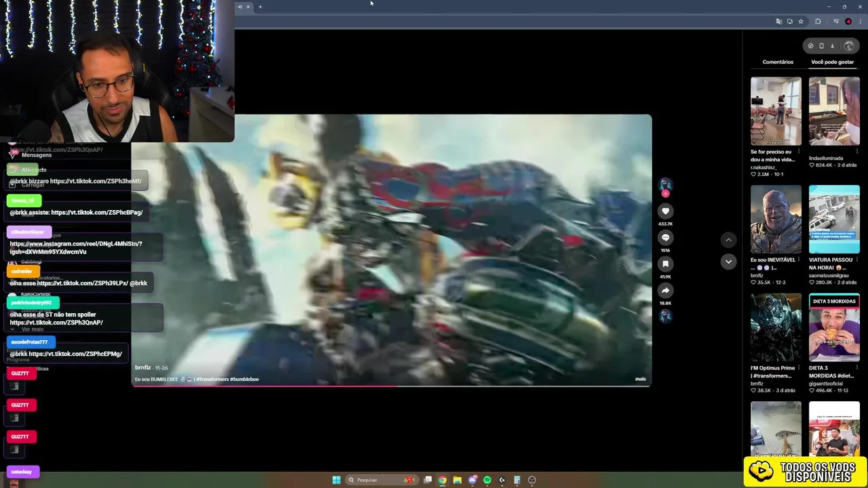Open comments via the speech bubble icon
This screenshot has height=488, width=868.
pos(665,238)
